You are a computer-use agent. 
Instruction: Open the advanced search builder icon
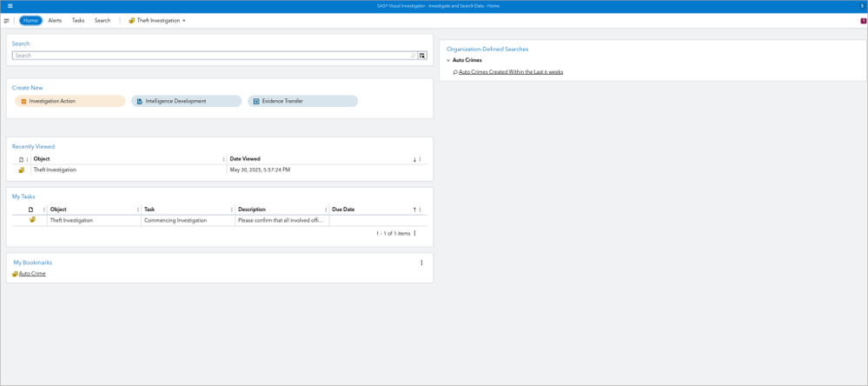click(x=422, y=56)
